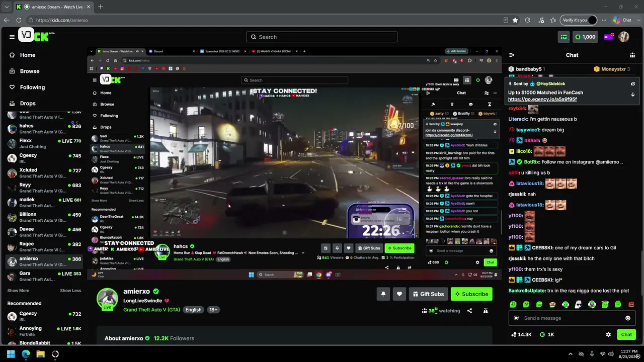Send message with green Chat button
Screen dimensions: 644x362
click(x=626, y=334)
